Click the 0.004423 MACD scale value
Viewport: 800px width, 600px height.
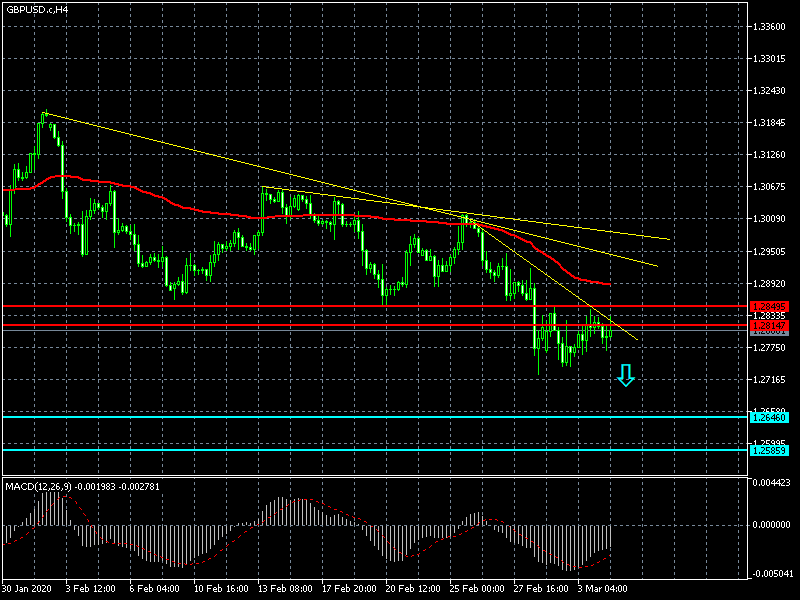[x=773, y=484]
